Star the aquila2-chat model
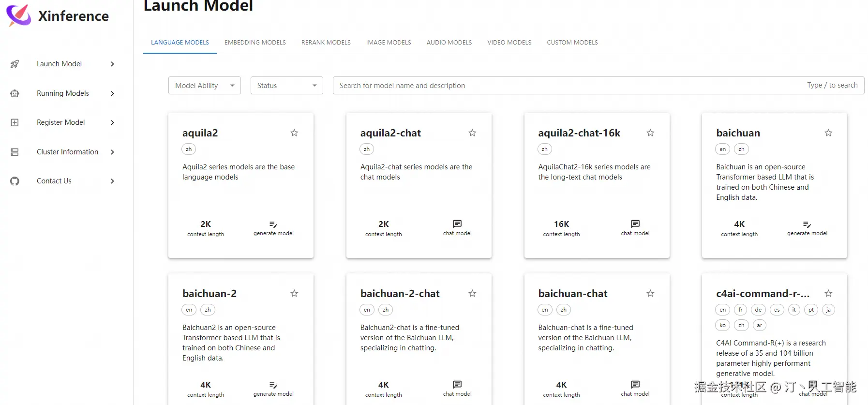This screenshot has width=868, height=405. click(x=472, y=133)
